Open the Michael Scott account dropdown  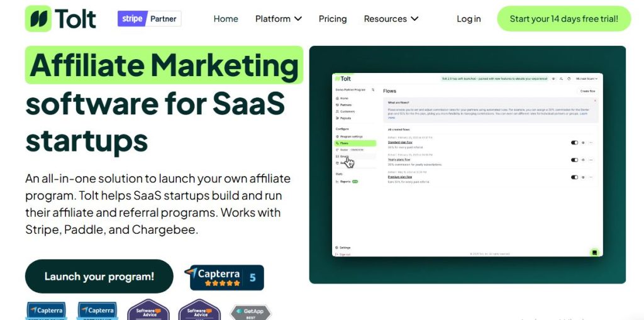pos(586,79)
